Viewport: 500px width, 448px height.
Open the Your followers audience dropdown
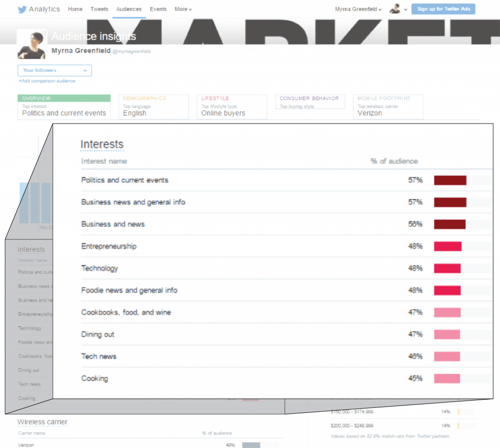[54, 70]
